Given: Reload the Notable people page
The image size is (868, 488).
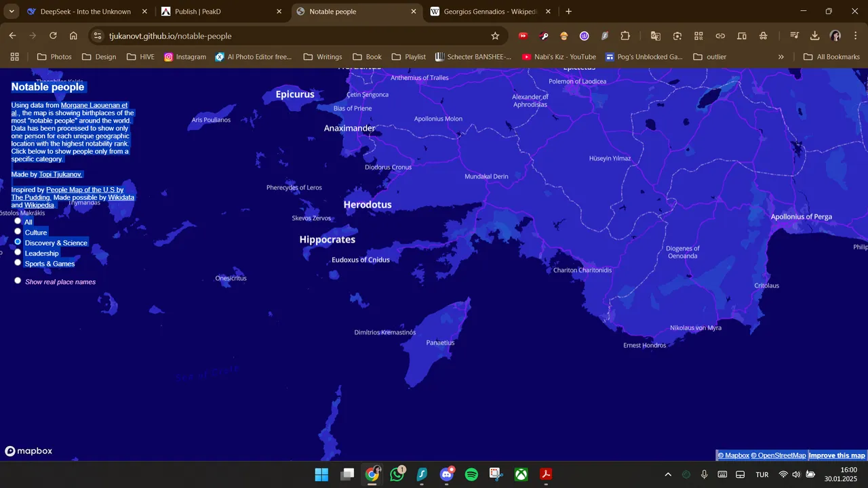Looking at the screenshot, I should [x=53, y=36].
